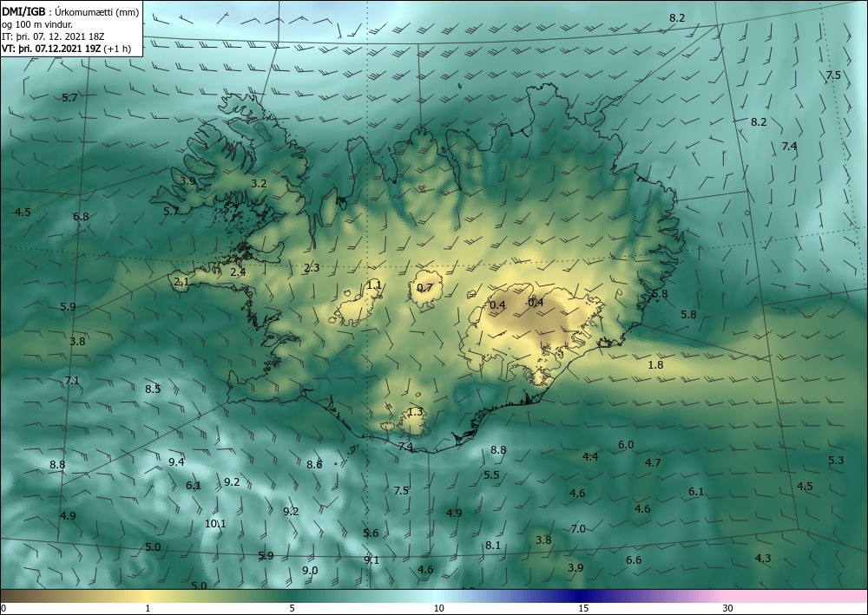Click the map value 4.7
The image size is (868, 615).
[654, 463]
